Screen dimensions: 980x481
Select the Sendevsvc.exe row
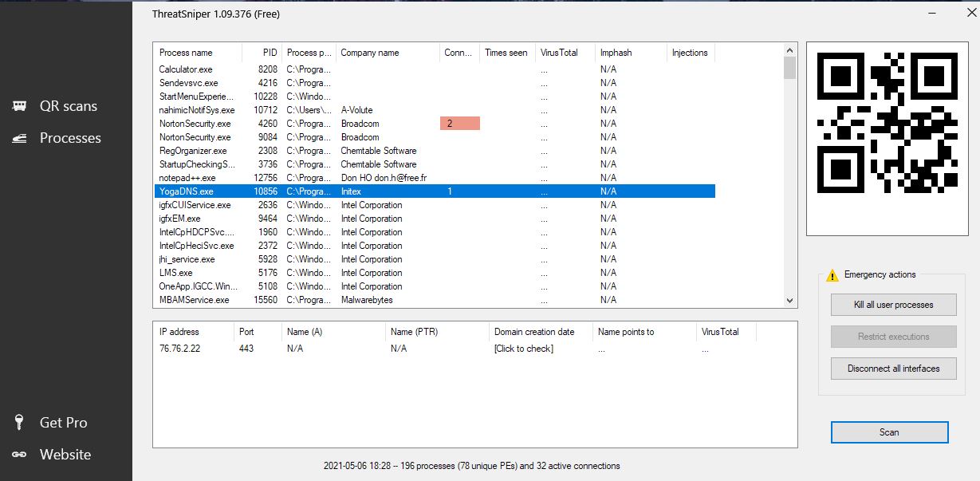[435, 83]
